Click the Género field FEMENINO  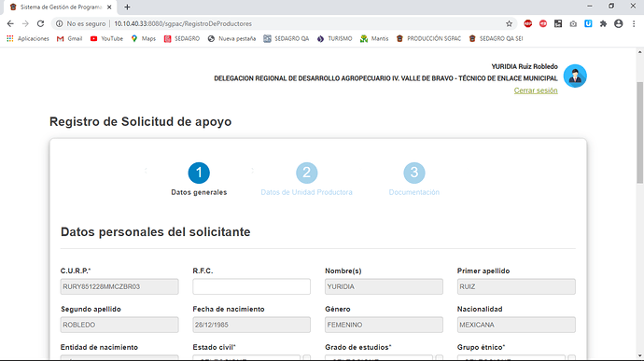click(384, 325)
